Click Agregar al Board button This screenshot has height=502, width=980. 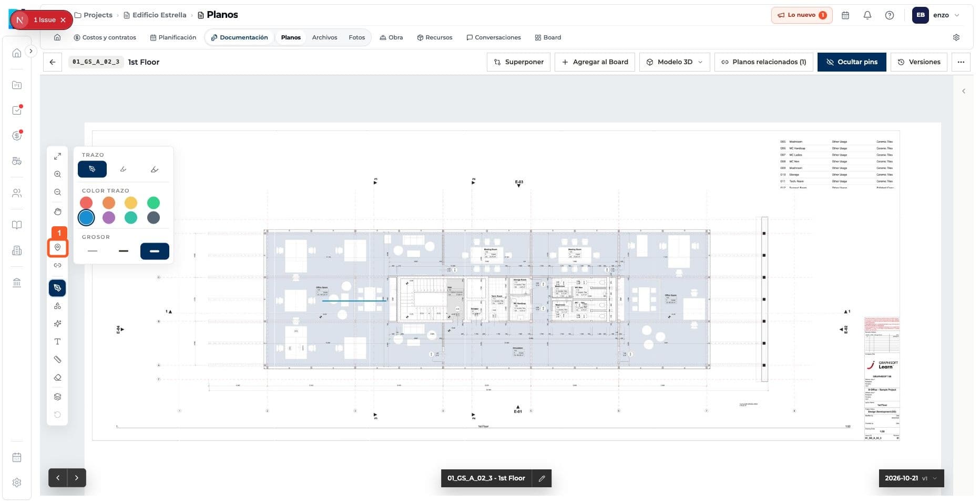[595, 62]
